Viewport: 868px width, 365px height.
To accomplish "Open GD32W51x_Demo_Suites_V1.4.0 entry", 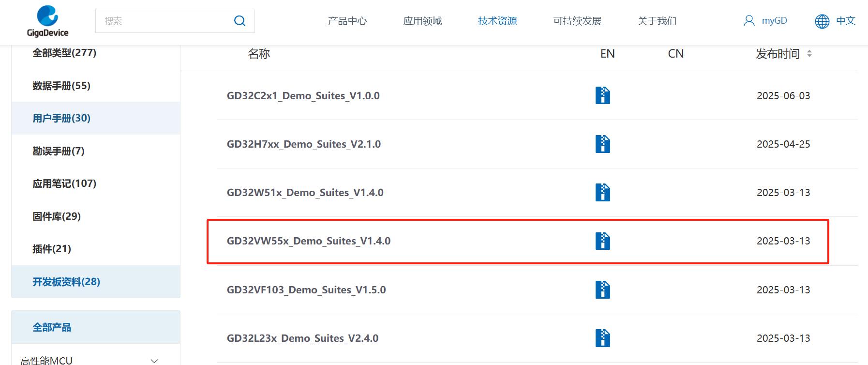I will [305, 193].
